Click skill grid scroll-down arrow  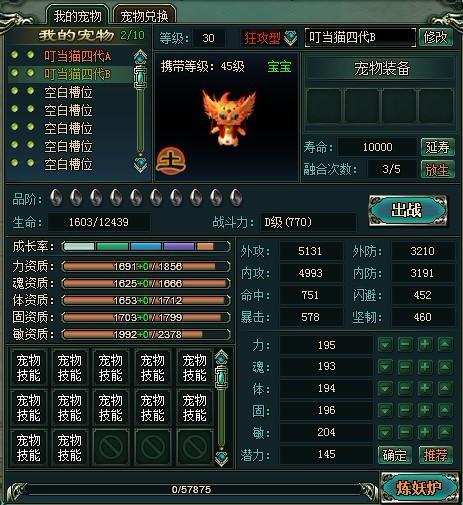[x=222, y=458]
